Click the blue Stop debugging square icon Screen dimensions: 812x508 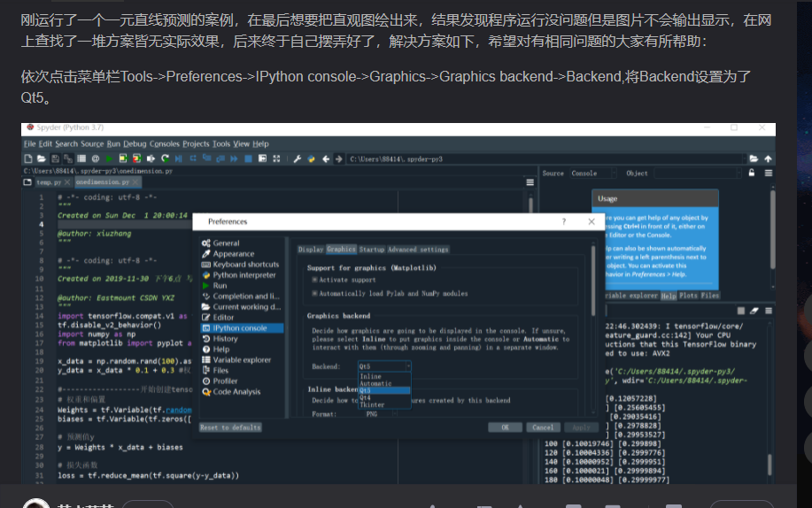[248, 158]
